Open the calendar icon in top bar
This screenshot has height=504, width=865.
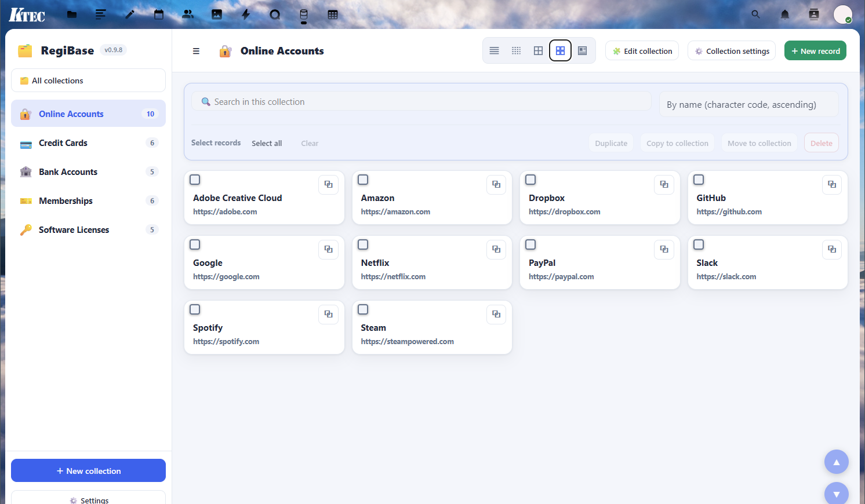tap(159, 14)
